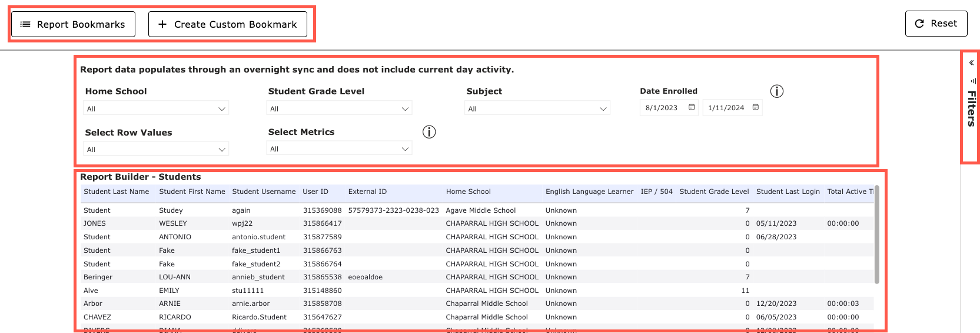Image resolution: width=980 pixels, height=333 pixels.
Task: Expand the Student Grade Level dropdown
Action: point(339,108)
